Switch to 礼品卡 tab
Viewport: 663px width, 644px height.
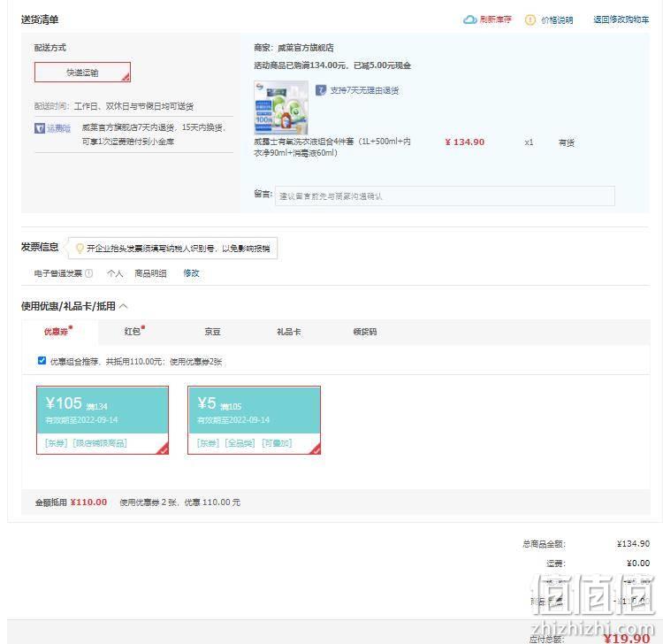point(289,332)
